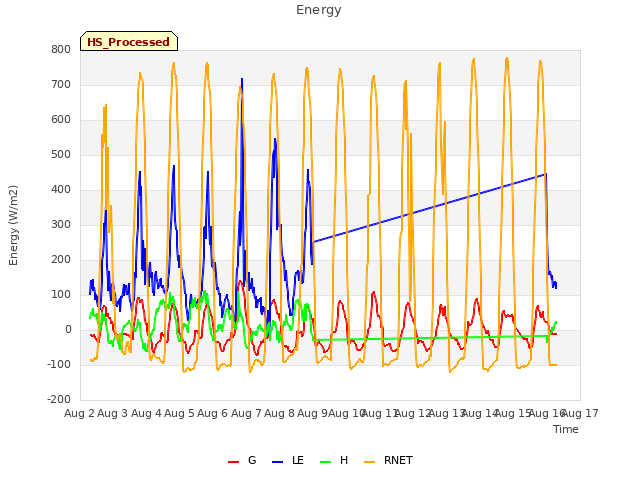
Task: Click the 0 y-axis tick label
Action: [x=68, y=330]
